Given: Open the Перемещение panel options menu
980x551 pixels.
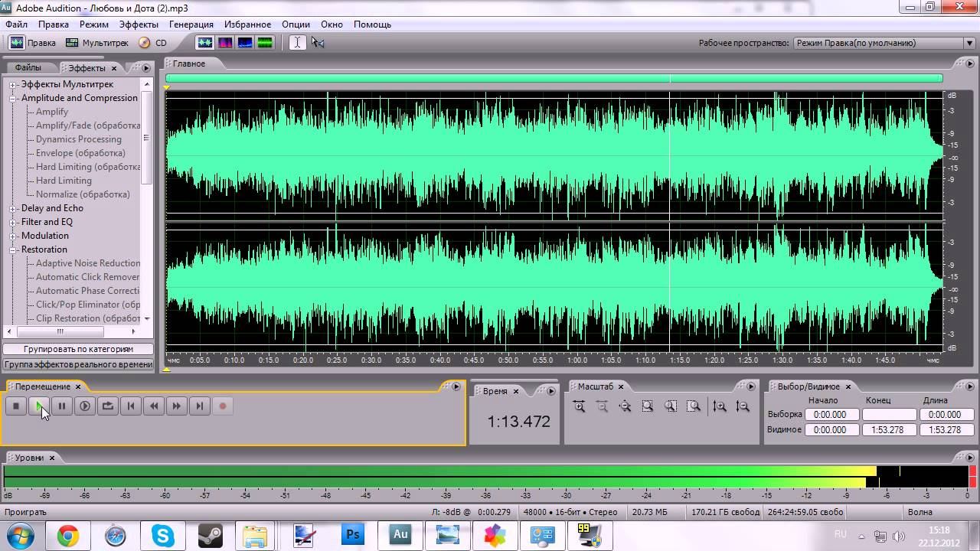Looking at the screenshot, I should [456, 386].
